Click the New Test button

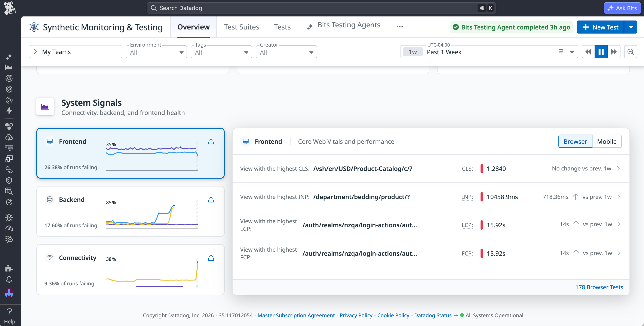[x=600, y=27]
